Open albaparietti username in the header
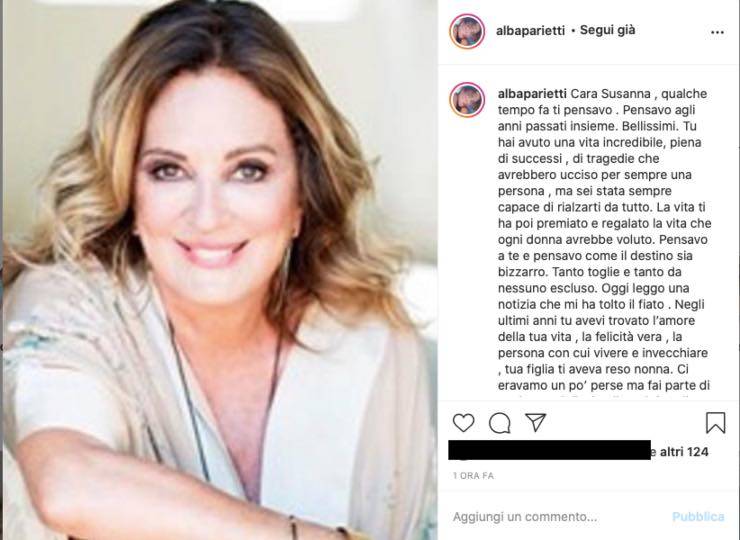Screen dimensions: 740x540 [530, 31]
